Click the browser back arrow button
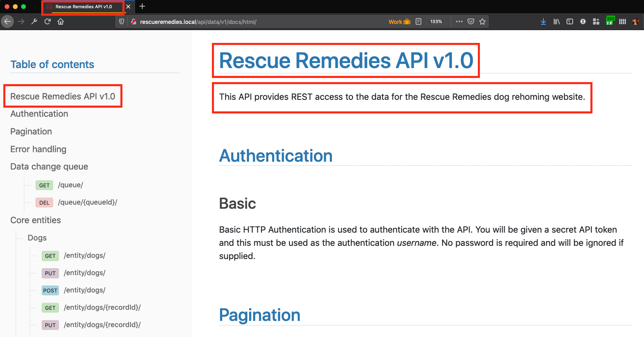 click(7, 21)
